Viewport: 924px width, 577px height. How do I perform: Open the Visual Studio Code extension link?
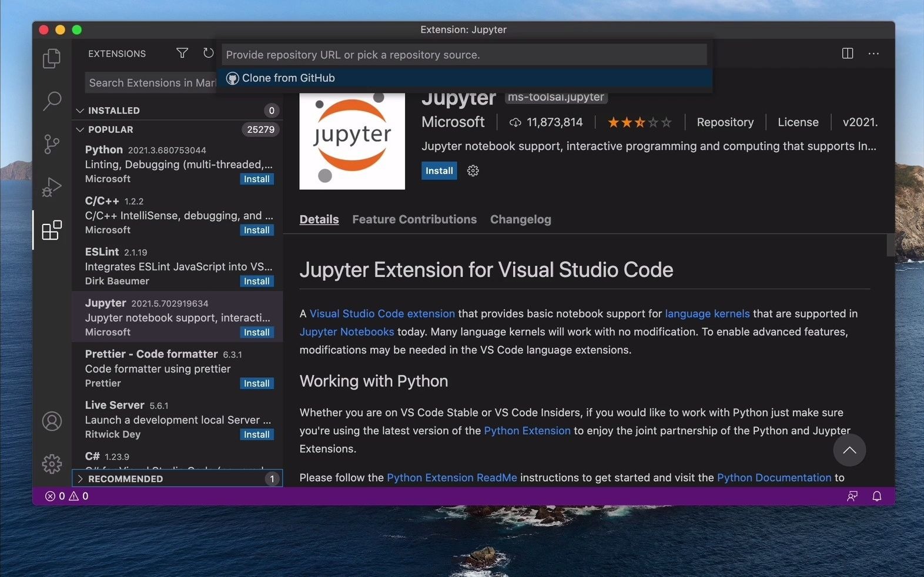click(382, 314)
